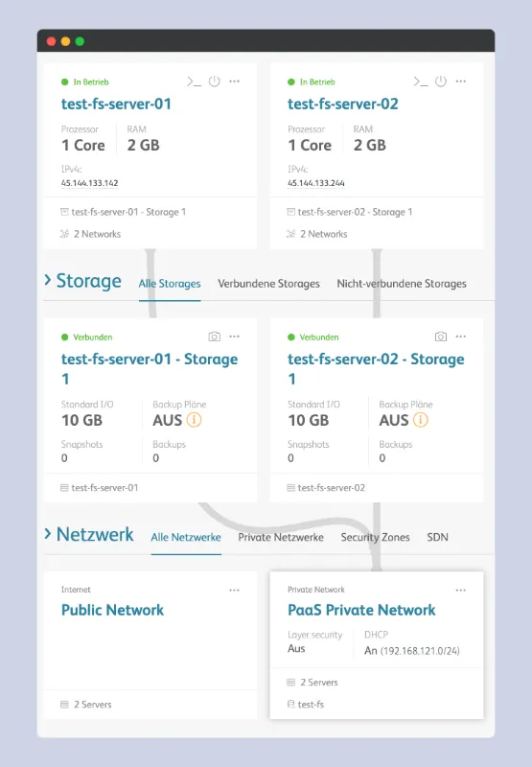The image size is (532, 767).
Task: Select the Security Zones tab
Action: pyautogui.click(x=375, y=537)
